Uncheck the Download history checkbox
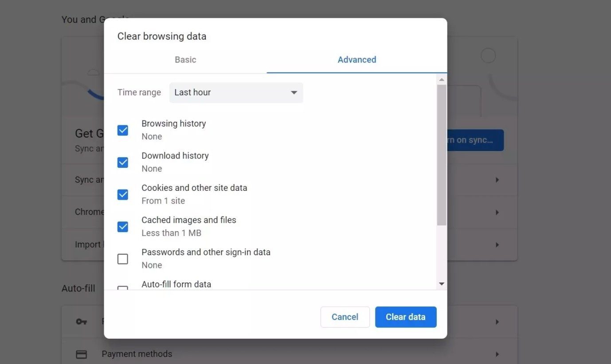 coord(123,163)
